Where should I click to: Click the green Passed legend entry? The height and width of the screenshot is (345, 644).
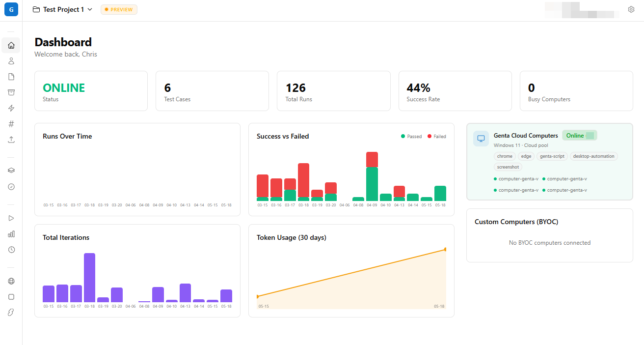coord(411,137)
